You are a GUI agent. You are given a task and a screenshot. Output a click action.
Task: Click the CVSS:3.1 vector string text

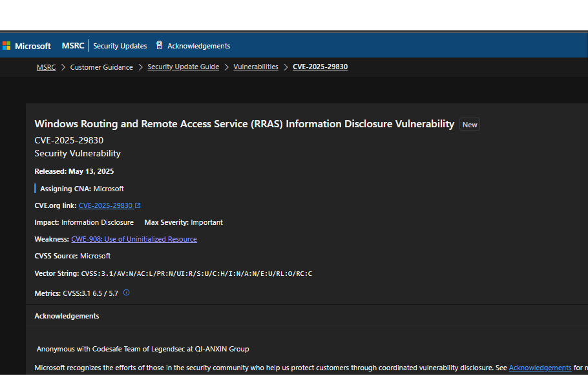point(196,274)
